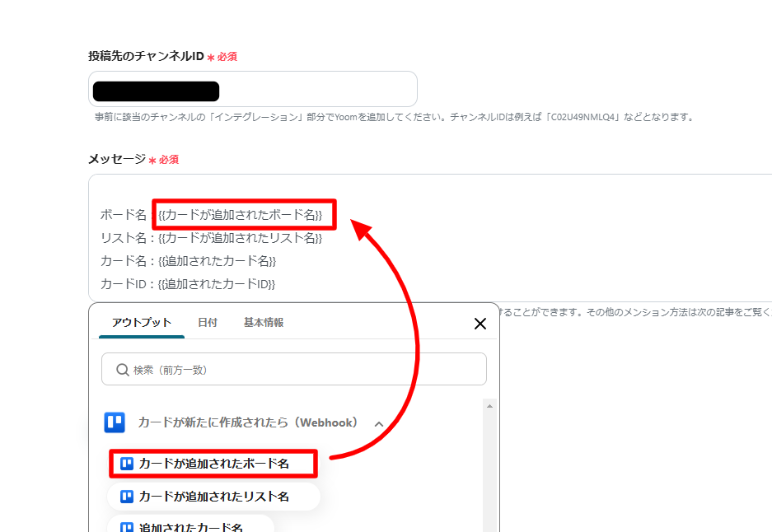Select the 追加されたカード名 output item
Image resolution: width=772 pixels, height=532 pixels.
tap(190, 525)
